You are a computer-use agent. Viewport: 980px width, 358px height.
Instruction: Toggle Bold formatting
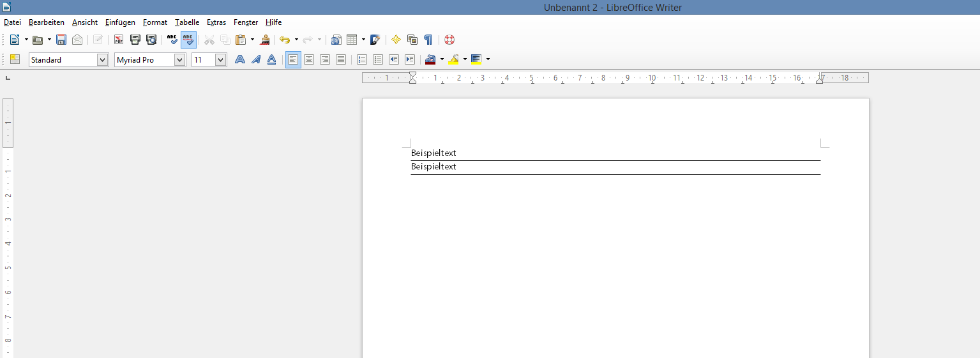240,59
